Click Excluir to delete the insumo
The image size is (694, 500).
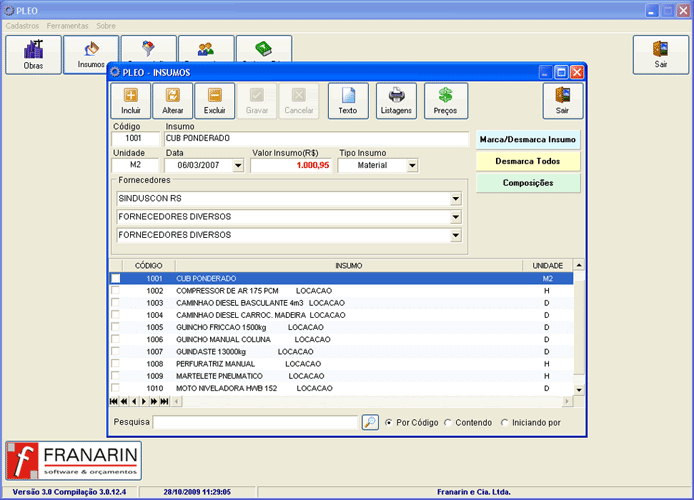(x=215, y=101)
